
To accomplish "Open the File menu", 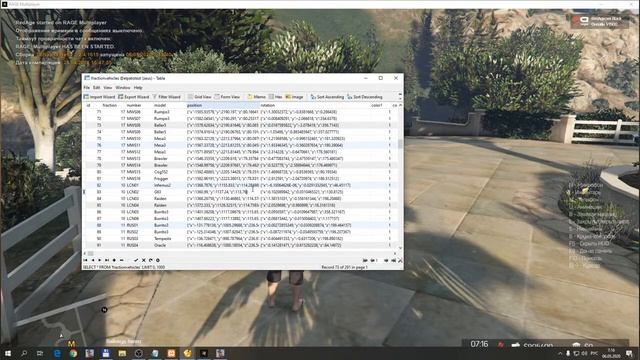I will tap(87, 87).
